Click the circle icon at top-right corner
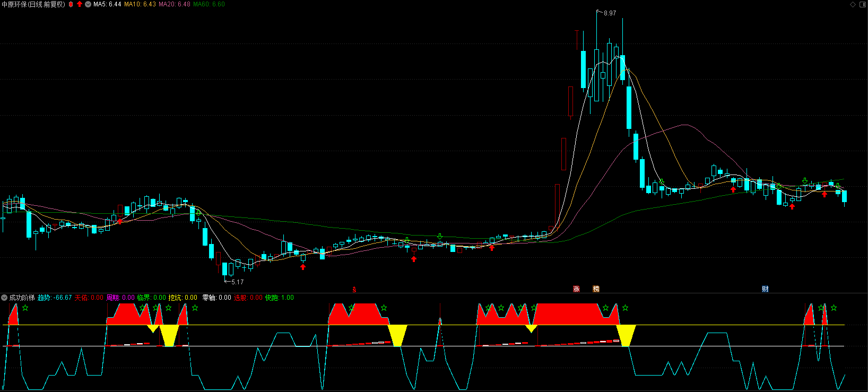The image size is (868, 392). point(862,4)
